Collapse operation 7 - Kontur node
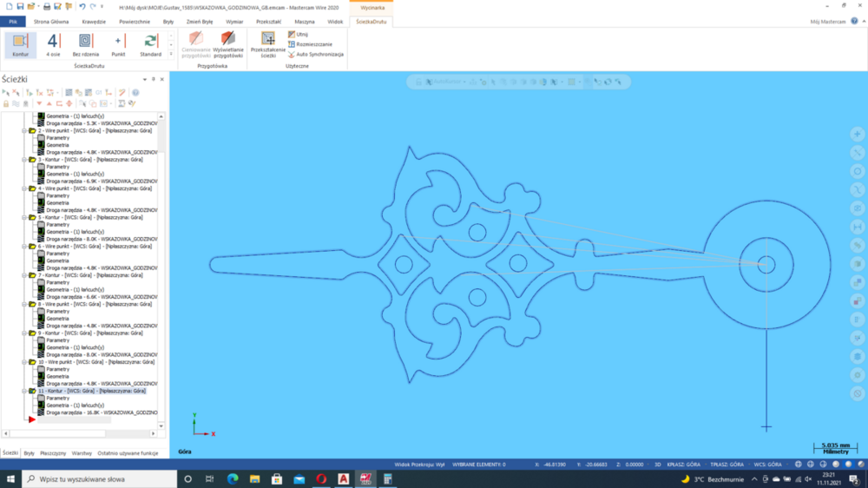 (24, 275)
